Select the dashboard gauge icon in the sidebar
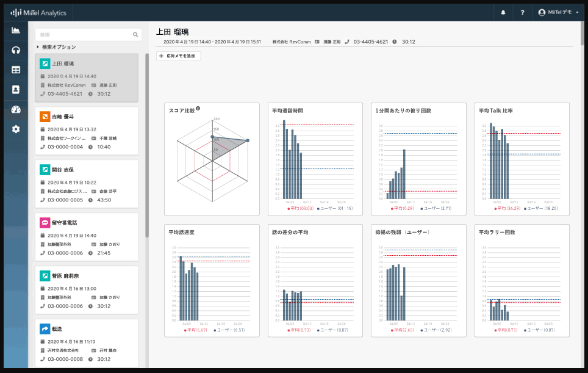Viewport: 588px width, 373px height. pos(15,110)
